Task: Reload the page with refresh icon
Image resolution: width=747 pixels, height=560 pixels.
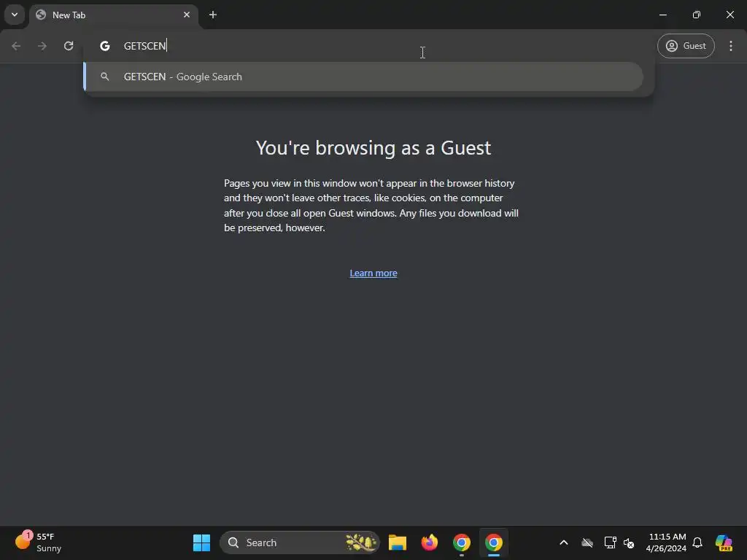Action: pos(69,46)
